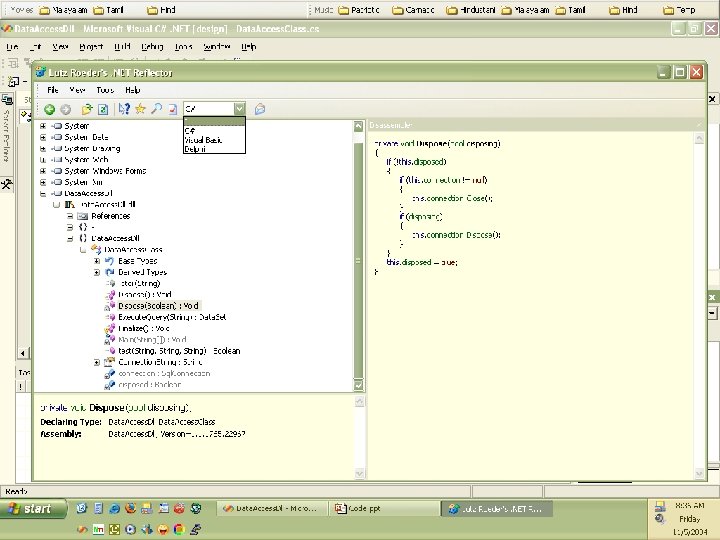Select ExecuteQuery(String) method in tree
This screenshot has height=540, width=720.
171,316
